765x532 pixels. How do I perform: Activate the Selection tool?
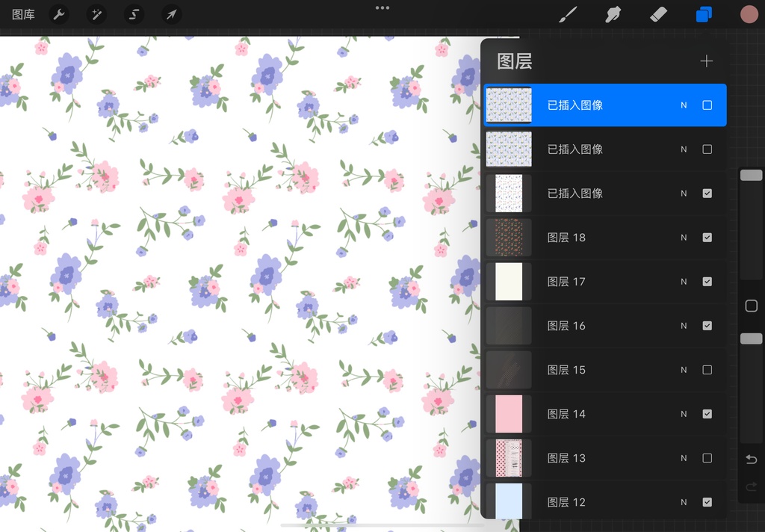click(x=134, y=14)
